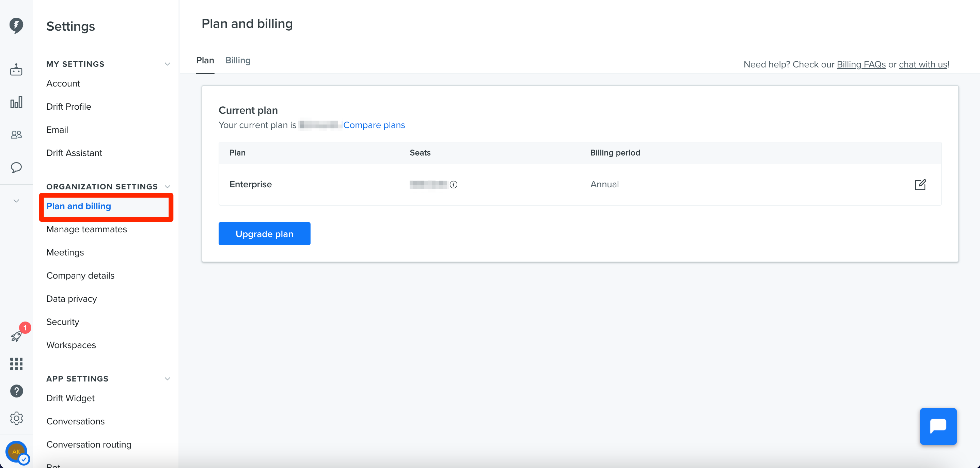The width and height of the screenshot is (980, 468).
Task: Open the settings gear icon
Action: pyautogui.click(x=16, y=418)
